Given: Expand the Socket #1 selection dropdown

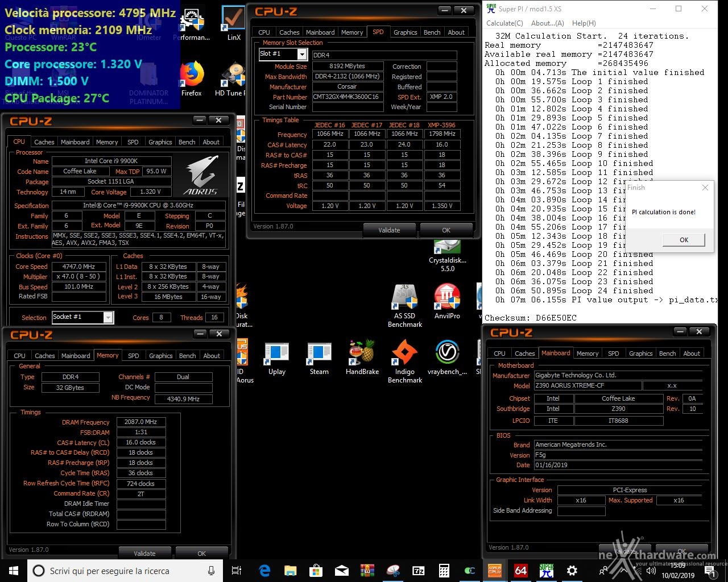Looking at the screenshot, I should point(108,317).
